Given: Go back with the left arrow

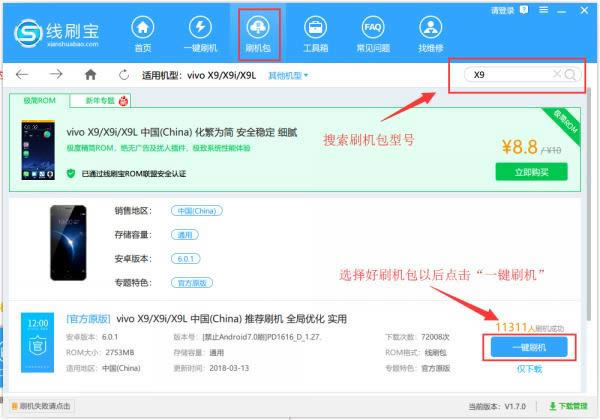Looking at the screenshot, I should coord(22,74).
